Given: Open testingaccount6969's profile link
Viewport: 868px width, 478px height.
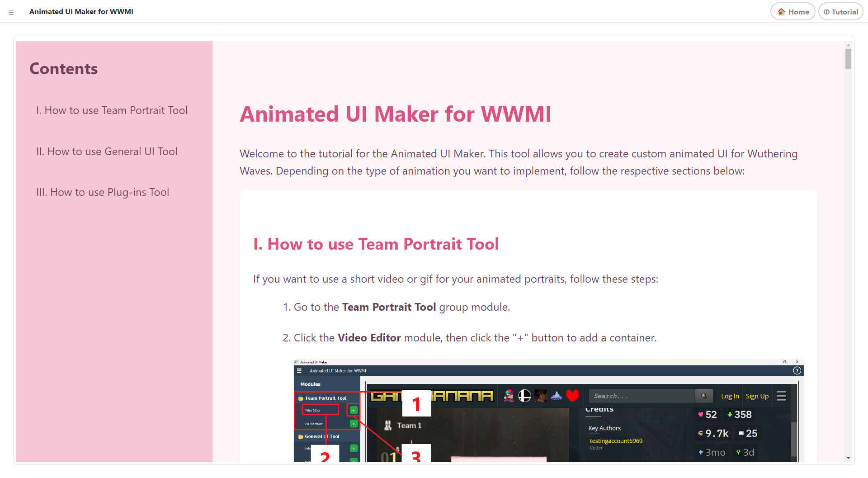Looking at the screenshot, I should (616, 441).
